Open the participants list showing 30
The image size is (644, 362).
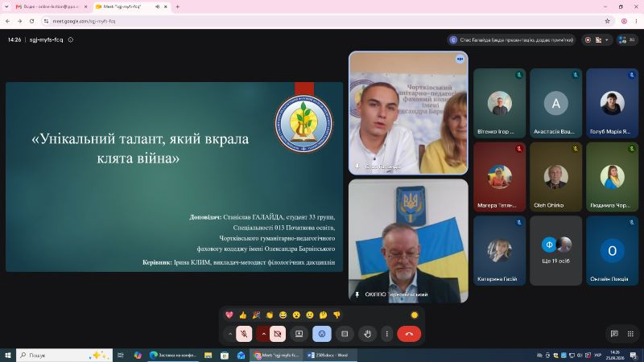(x=627, y=39)
